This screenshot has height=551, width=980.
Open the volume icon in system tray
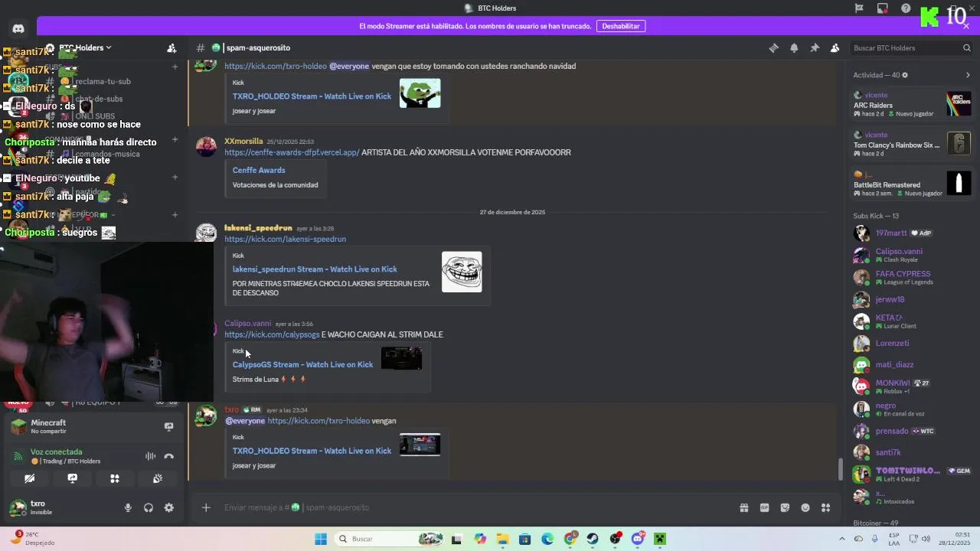pos(926,539)
